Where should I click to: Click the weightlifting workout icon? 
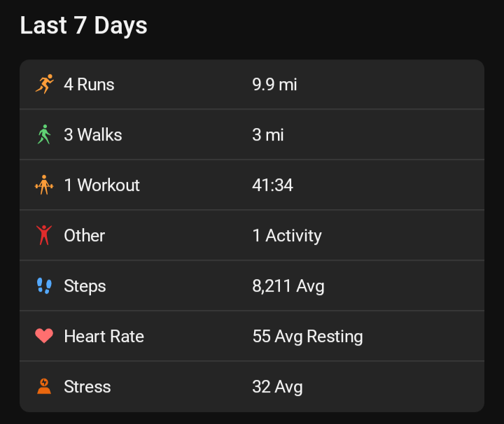point(44,185)
